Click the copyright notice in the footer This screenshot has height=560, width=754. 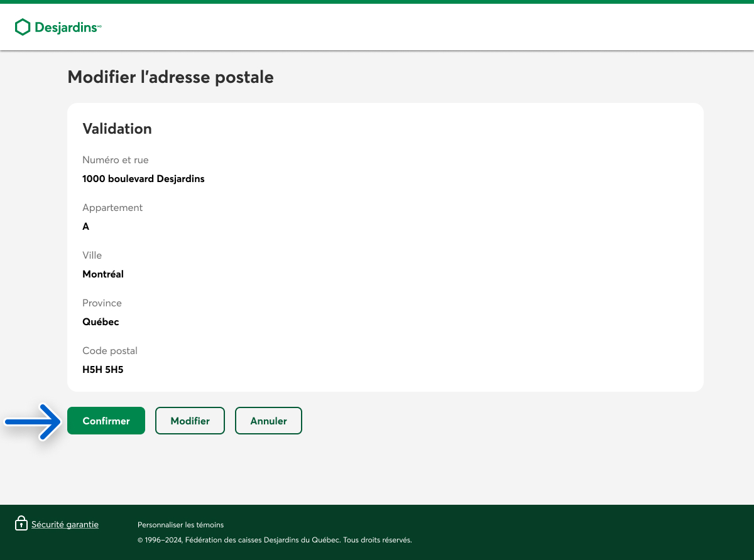274,540
